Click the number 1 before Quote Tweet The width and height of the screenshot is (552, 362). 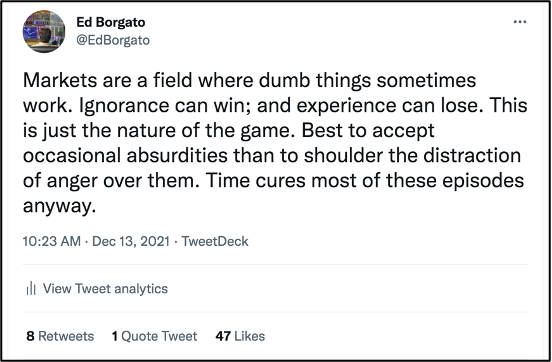tap(115, 336)
